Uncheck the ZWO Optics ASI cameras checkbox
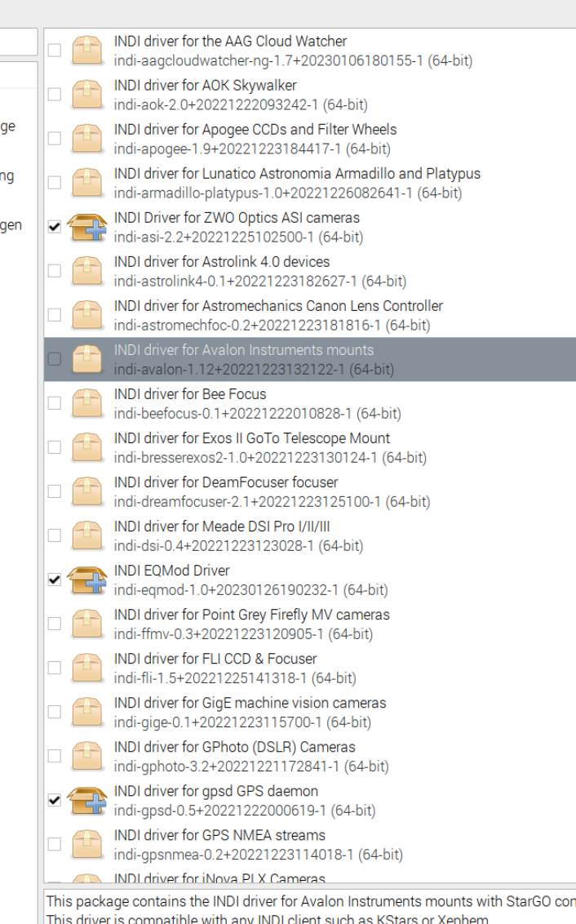 point(54,227)
